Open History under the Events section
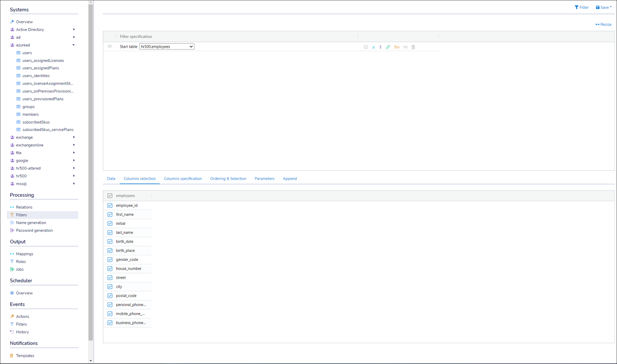Image resolution: width=617 pixels, height=364 pixels. click(x=22, y=332)
